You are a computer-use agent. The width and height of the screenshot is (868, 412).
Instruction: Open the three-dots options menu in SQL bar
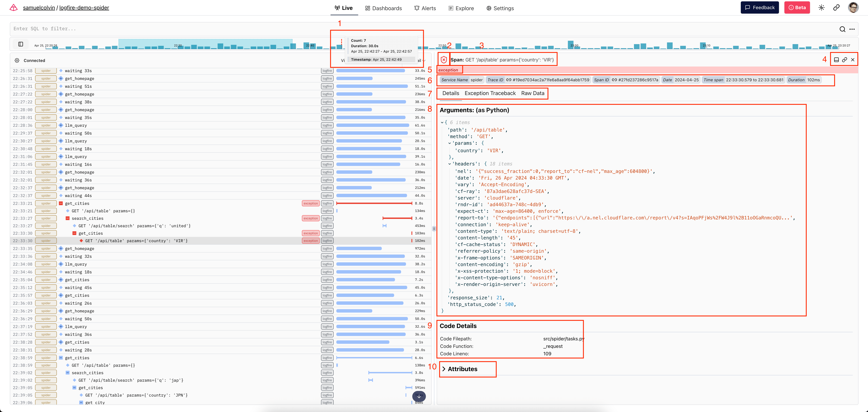[x=852, y=29]
